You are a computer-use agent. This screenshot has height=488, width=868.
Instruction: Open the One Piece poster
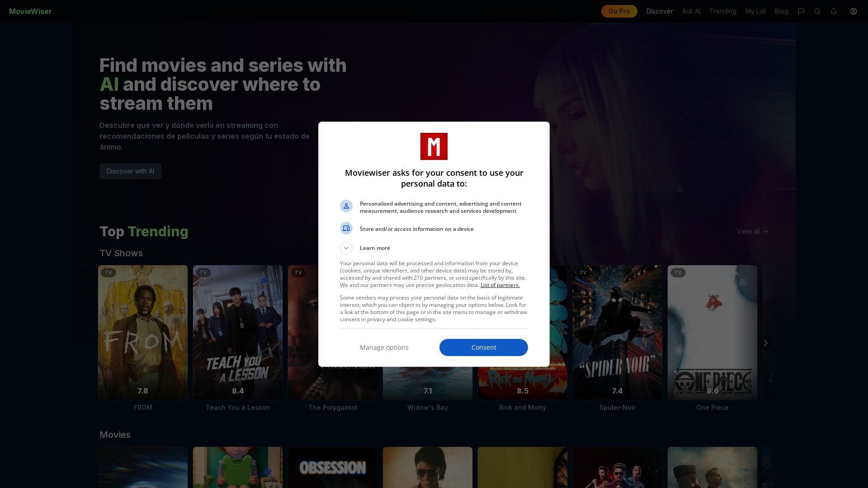[x=712, y=333]
